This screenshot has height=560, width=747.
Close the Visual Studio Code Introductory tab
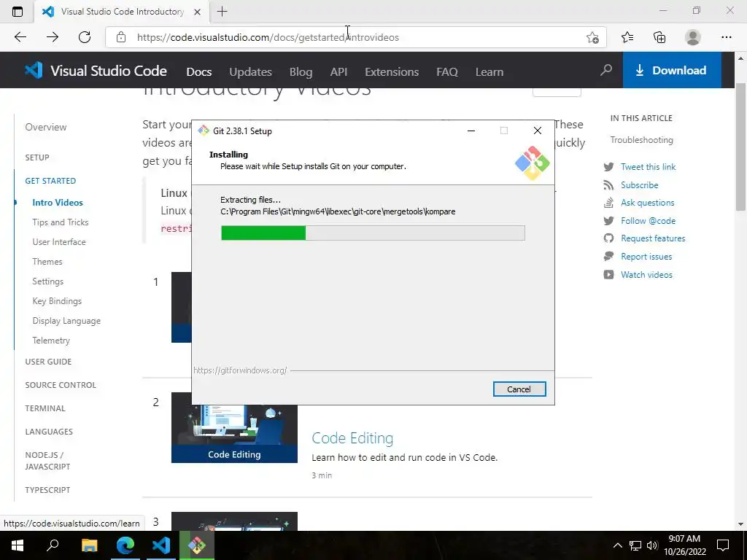[x=197, y=12]
